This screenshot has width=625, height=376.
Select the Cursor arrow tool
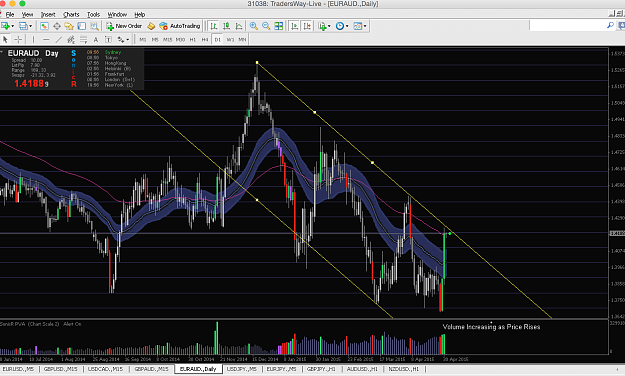pyautogui.click(x=5, y=39)
